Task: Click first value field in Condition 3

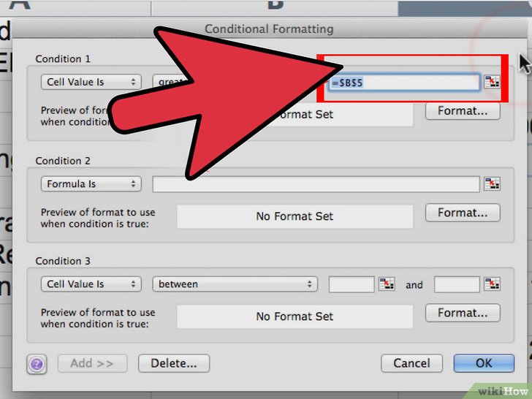Action: (x=351, y=284)
